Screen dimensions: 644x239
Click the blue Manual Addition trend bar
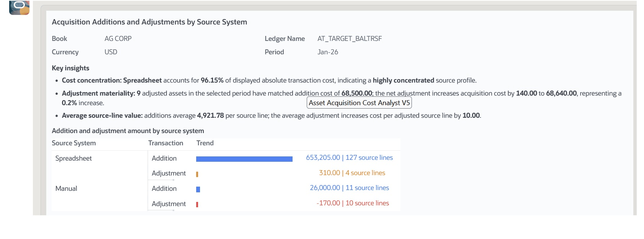pos(198,189)
